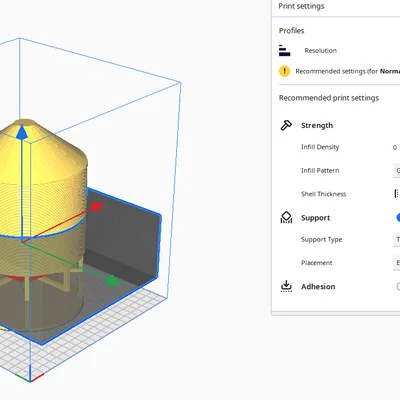Viewport: 400px width, 400px height.
Task: Click the Resolution profile layers icon
Action: click(284, 50)
